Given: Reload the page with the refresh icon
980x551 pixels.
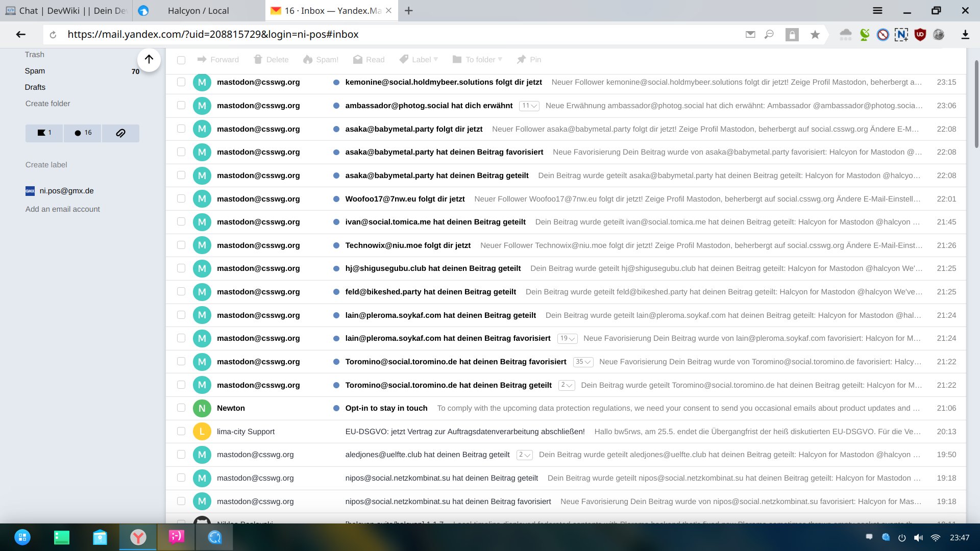Looking at the screenshot, I should [53, 35].
